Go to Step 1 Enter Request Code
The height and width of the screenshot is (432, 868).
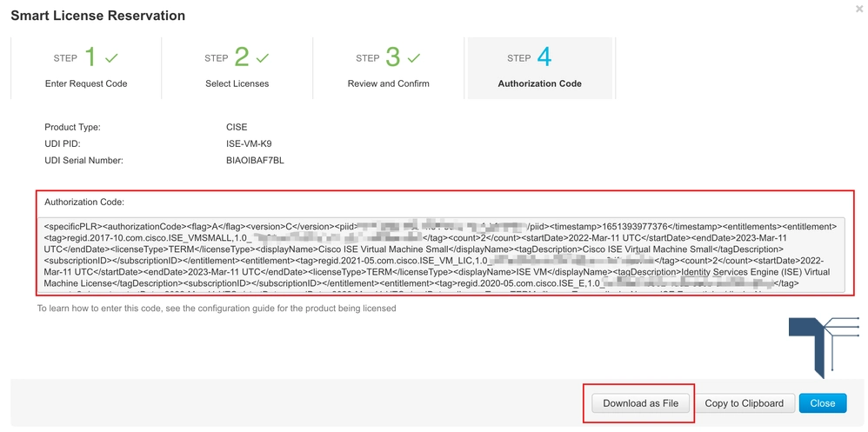click(x=86, y=68)
